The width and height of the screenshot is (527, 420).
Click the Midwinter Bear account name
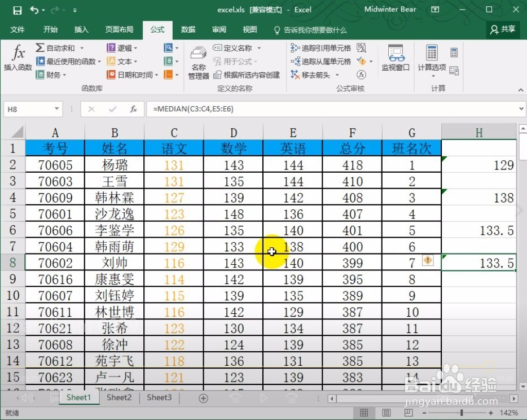390,10
